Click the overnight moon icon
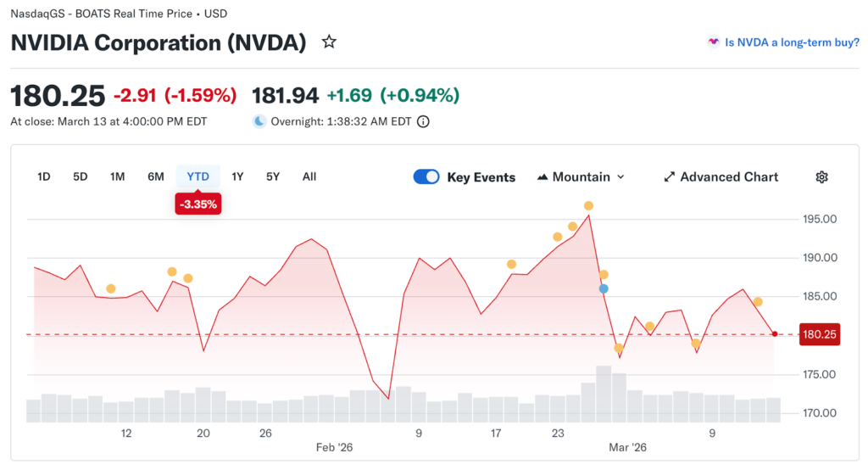Image resolution: width=868 pixels, height=470 pixels. pos(259,121)
